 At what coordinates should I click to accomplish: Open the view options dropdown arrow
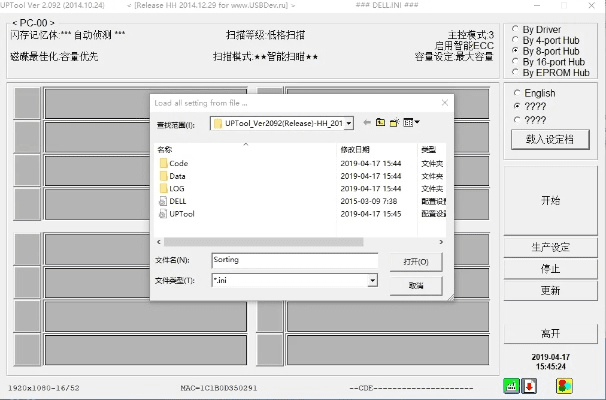[417, 123]
